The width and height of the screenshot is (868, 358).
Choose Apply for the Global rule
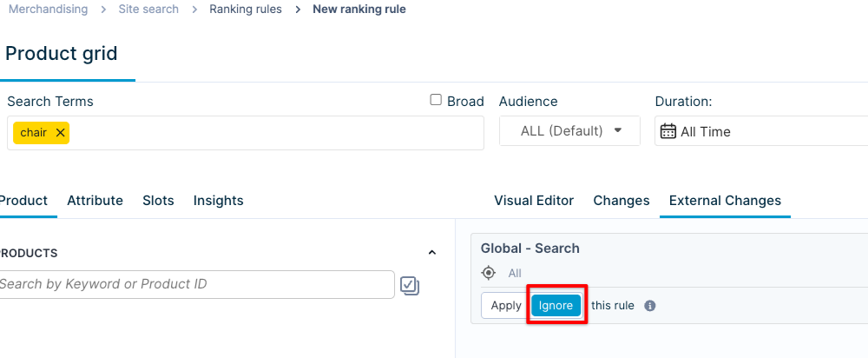506,305
